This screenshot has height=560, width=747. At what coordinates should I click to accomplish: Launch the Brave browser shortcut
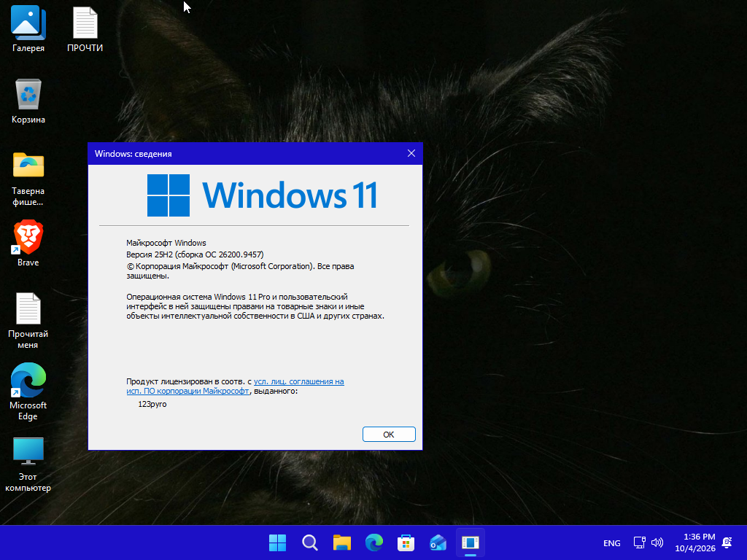(x=28, y=244)
